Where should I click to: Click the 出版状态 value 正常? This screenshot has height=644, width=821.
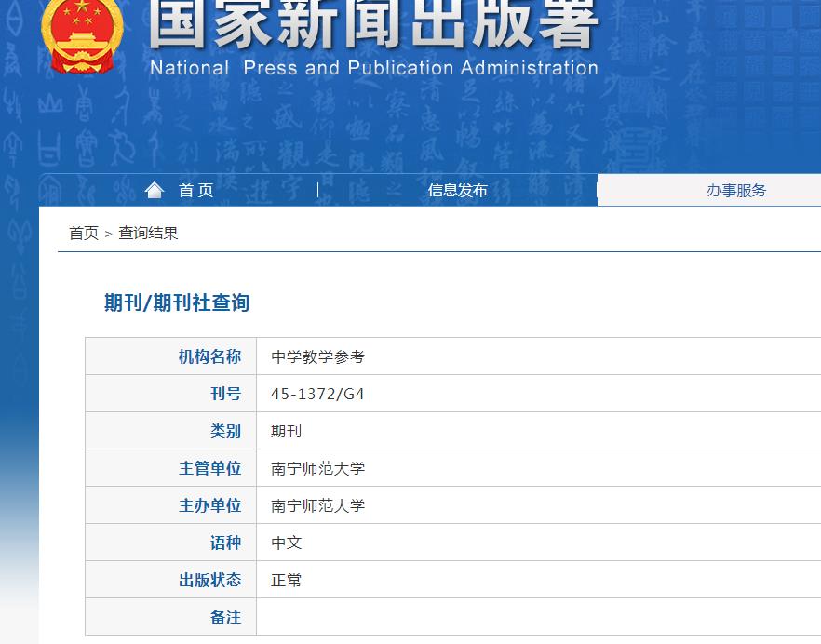tap(284, 579)
